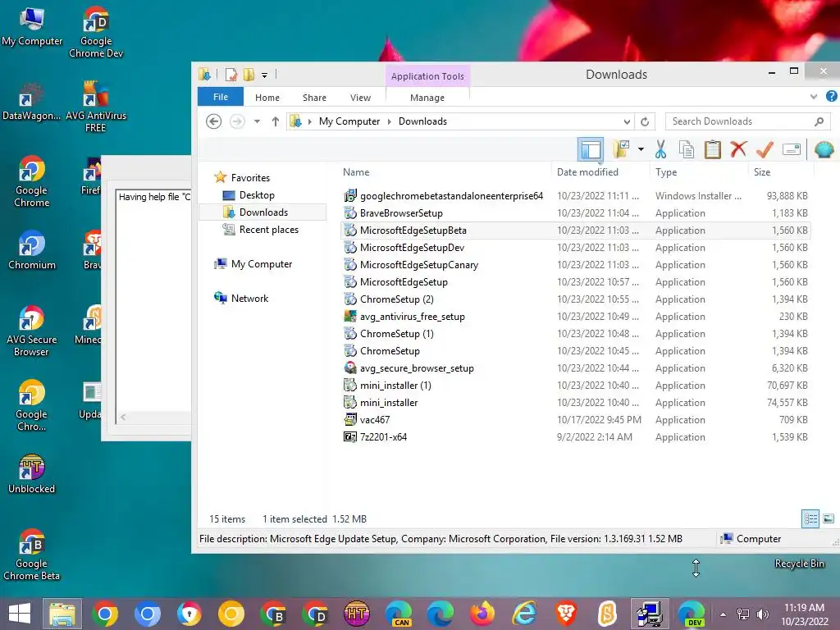840x630 pixels.
Task: Click File Explorer taskbar icon
Action: pos(62,614)
